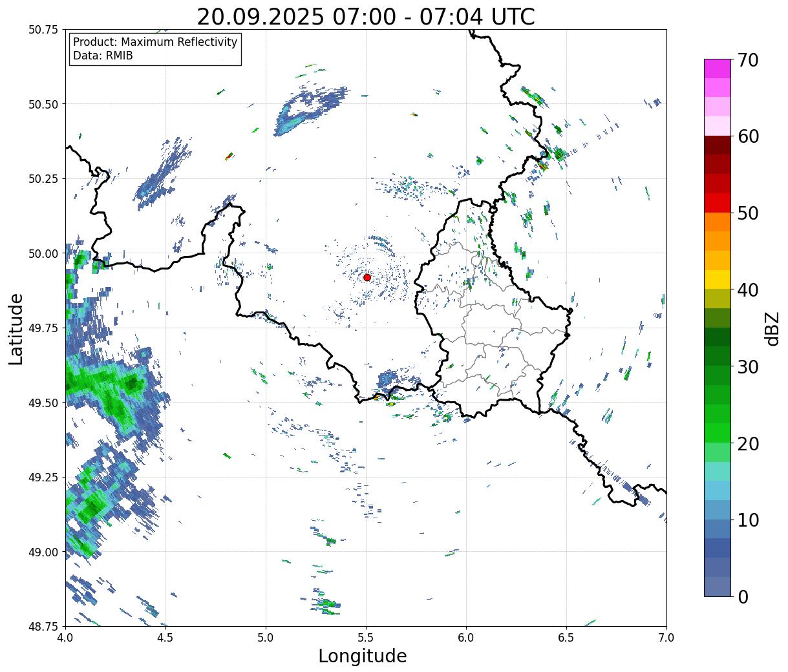Screen dimensions: 788x672
Task: Click the 'Longitude' axis label
Action: tap(363, 656)
